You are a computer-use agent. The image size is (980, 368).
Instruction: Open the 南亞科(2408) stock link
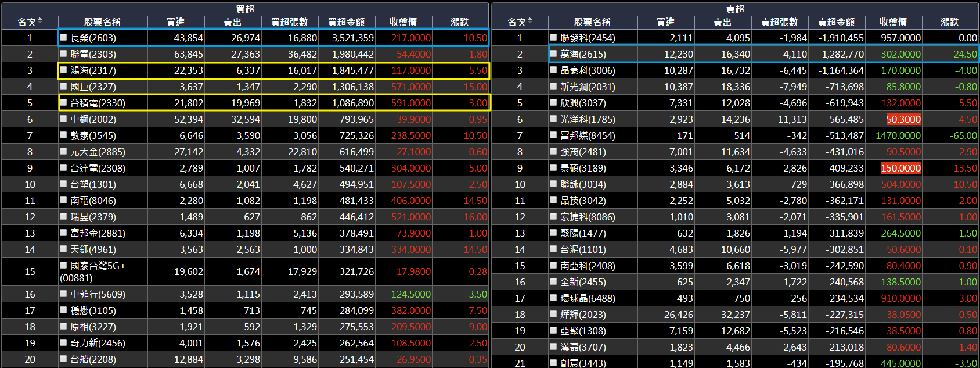(588, 266)
